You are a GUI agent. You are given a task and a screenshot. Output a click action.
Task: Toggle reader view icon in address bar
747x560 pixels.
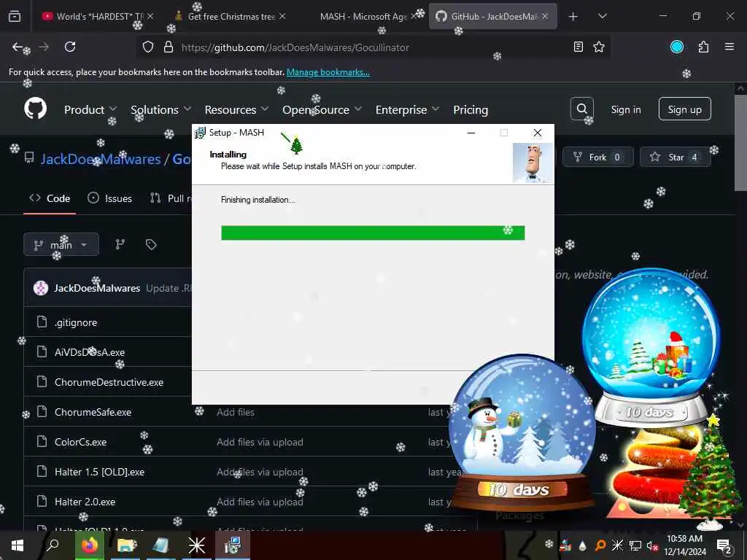[x=578, y=47]
